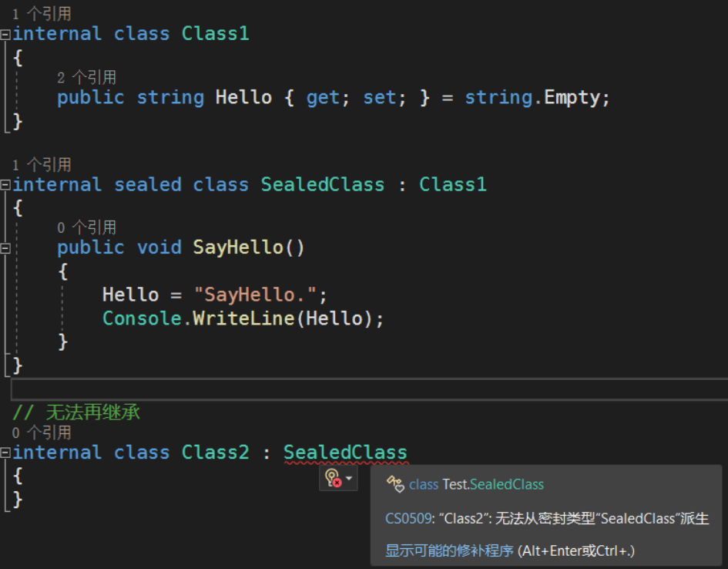
Task: Open the 0 个引用 CodeLens above Class2
Action: (42, 433)
